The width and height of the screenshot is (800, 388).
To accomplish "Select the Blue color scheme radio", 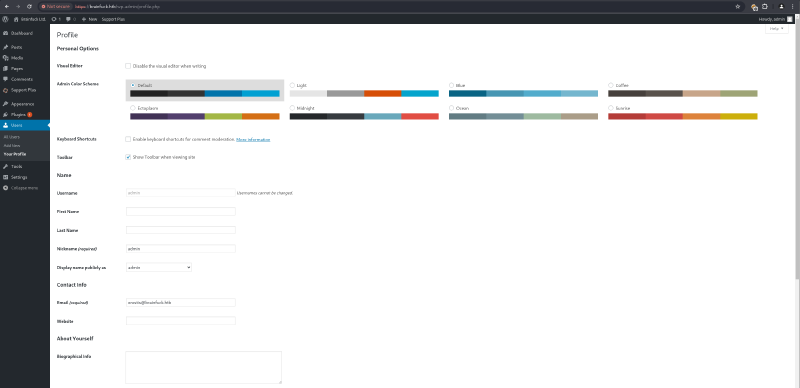I will coord(452,85).
